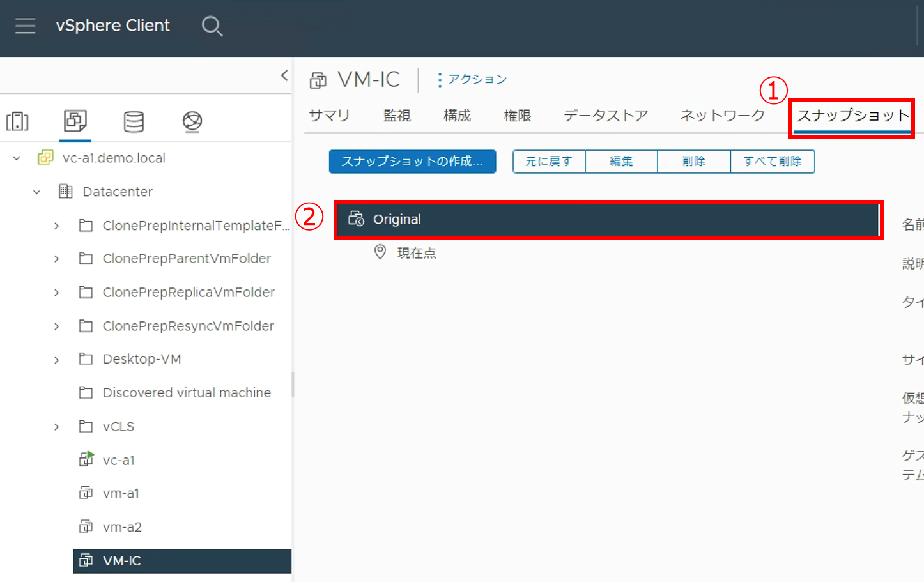The height and width of the screenshot is (582, 924).
Task: Expand the Desktop-VM folder
Action: tap(57, 360)
